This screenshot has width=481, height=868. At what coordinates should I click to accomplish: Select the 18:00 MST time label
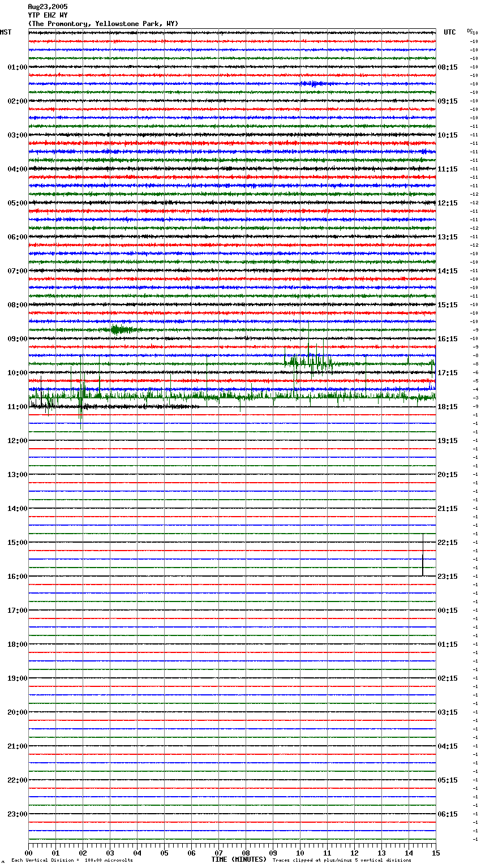18,644
